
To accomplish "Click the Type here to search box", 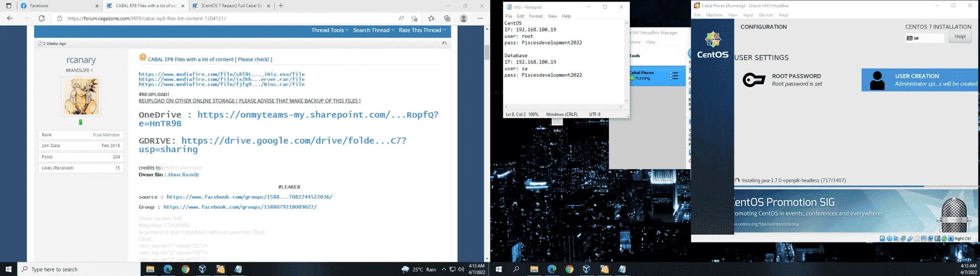I will coord(79,269).
